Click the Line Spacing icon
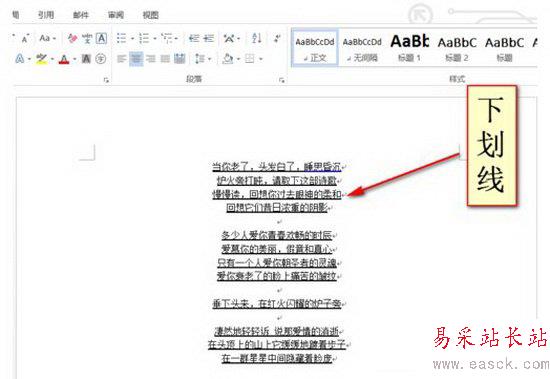This screenshot has width=550, height=379. coord(200,59)
